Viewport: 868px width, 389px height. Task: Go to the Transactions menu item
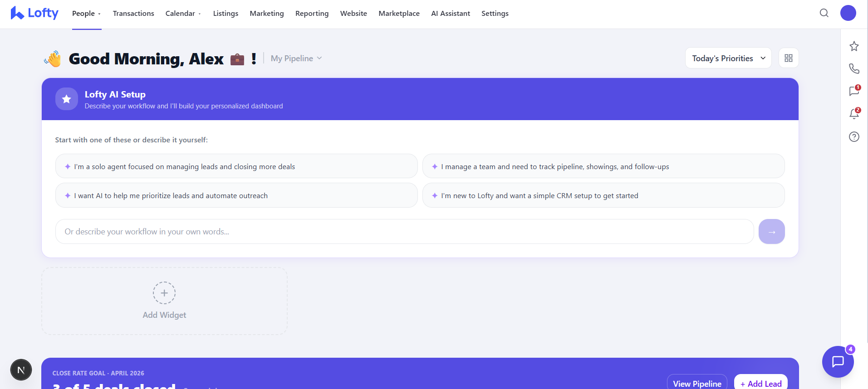pos(133,14)
